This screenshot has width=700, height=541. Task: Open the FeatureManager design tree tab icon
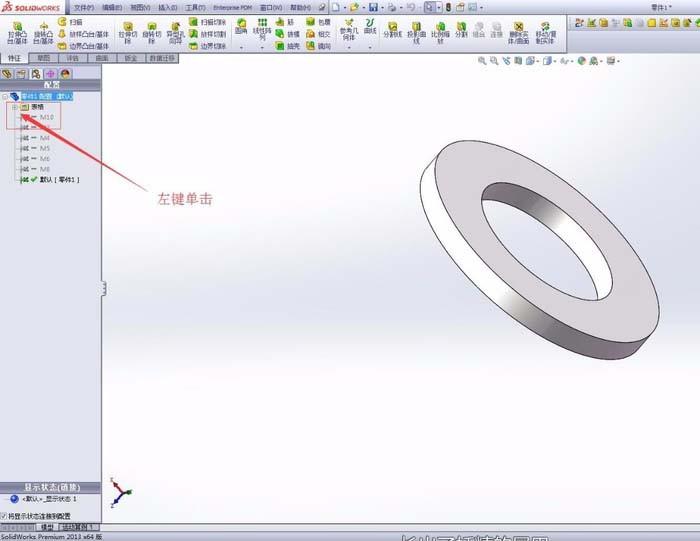click(7, 74)
